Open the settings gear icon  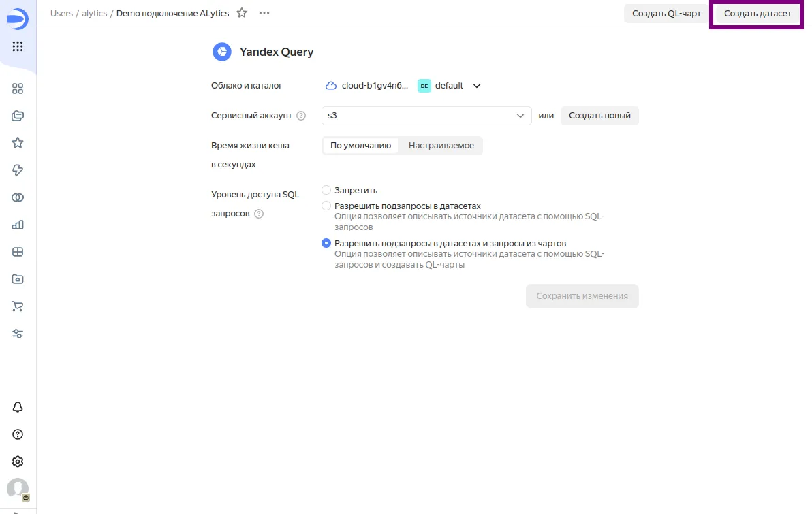[x=18, y=462]
